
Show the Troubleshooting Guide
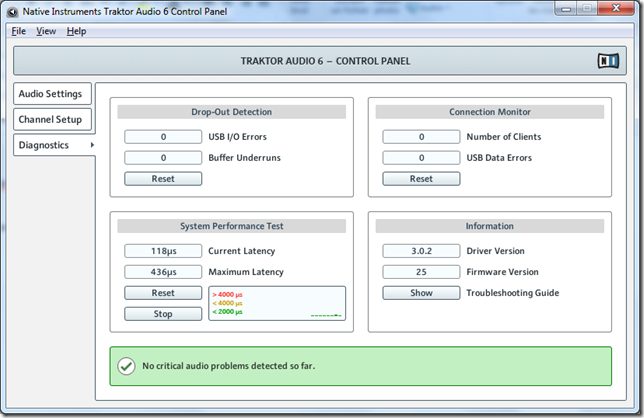421,293
